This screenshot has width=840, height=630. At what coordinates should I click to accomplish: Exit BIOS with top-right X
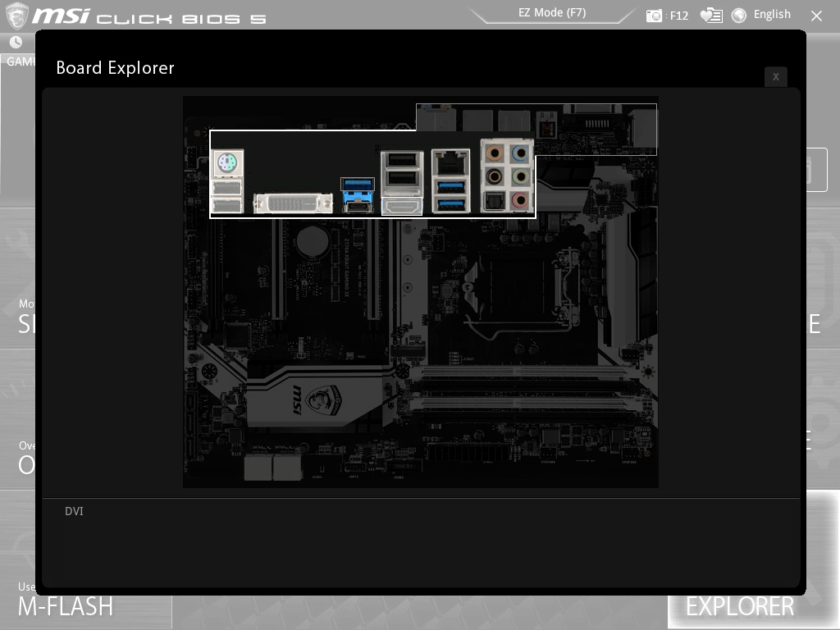point(816,16)
